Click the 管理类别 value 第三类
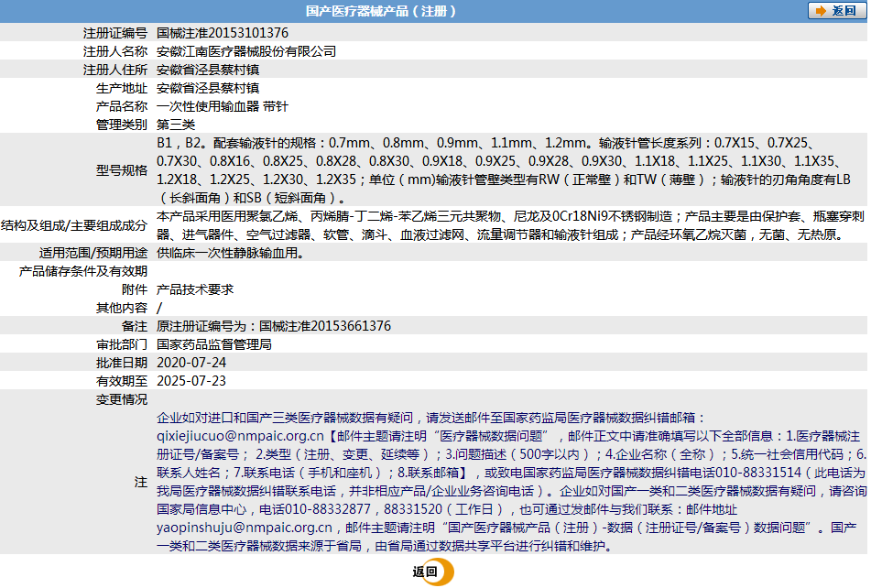The height and width of the screenshot is (588, 871). click(176, 125)
